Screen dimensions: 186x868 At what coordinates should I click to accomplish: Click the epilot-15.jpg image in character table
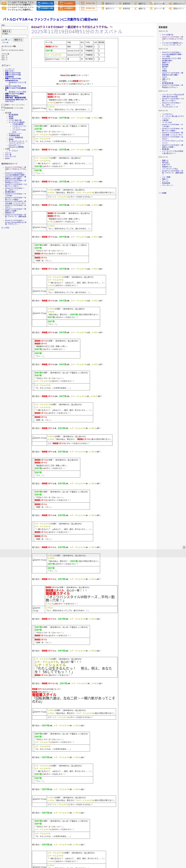[52, 59]
